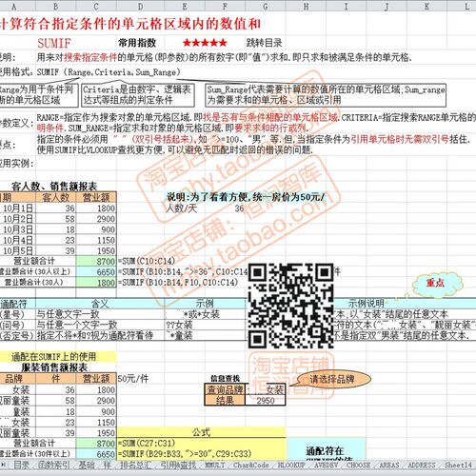Click the 请选择品牌 callout bubble
The height and width of the screenshot is (476, 476).
[x=332, y=379]
